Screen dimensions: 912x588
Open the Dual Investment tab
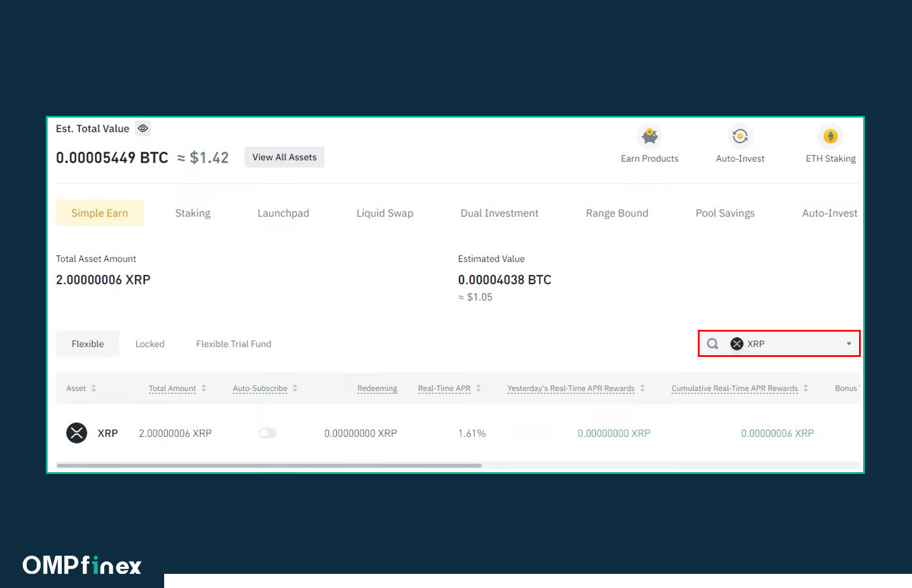(500, 213)
